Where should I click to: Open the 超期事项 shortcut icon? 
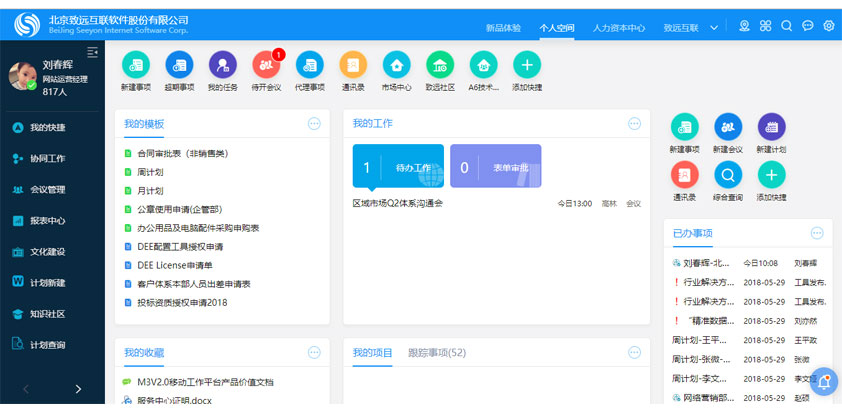point(179,65)
